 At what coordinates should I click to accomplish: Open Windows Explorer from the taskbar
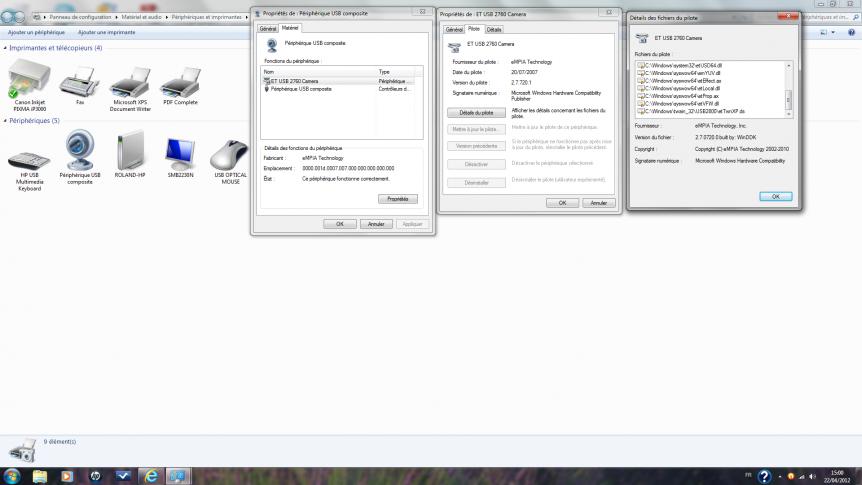40,476
